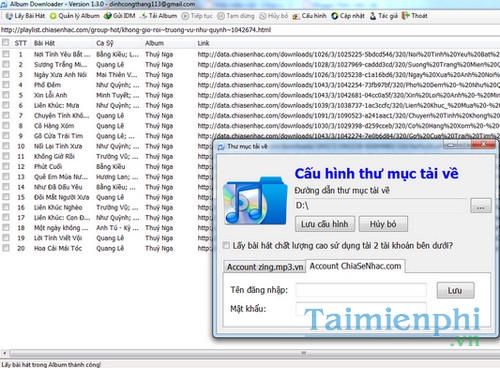Click the Tên đăng nhập input field
The image size is (500, 368).
point(361,290)
